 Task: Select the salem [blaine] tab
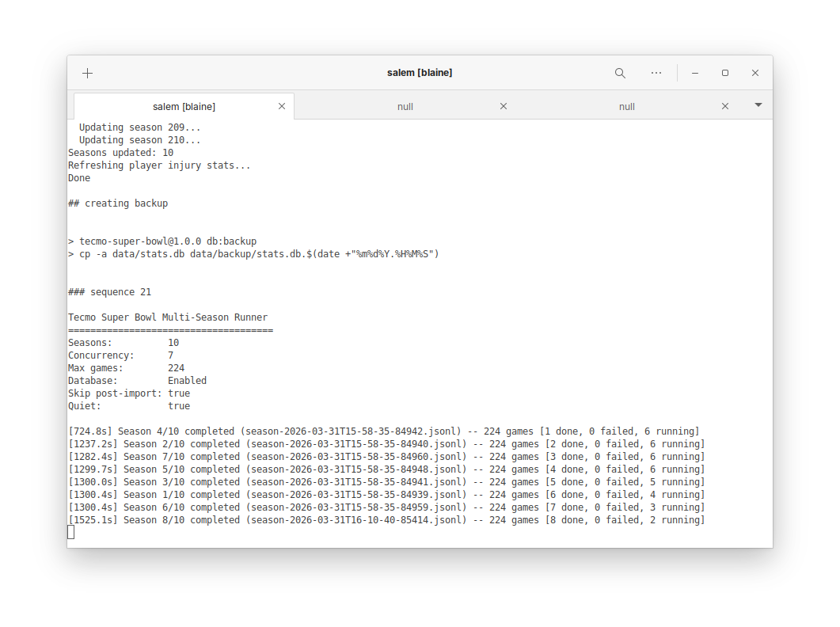(x=184, y=105)
